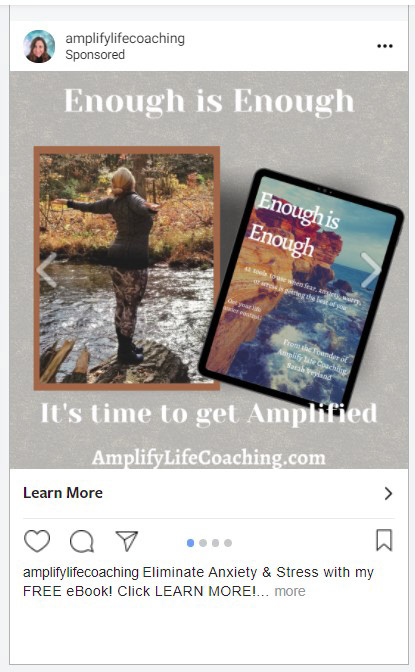Open comments via speech bubble icon
415x672 pixels.
coord(81,541)
